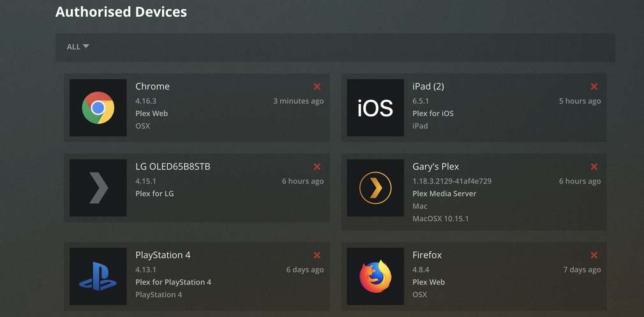Screen dimensions: 644x317
Task: Remove the iPad (2) device
Action: pyautogui.click(x=594, y=86)
